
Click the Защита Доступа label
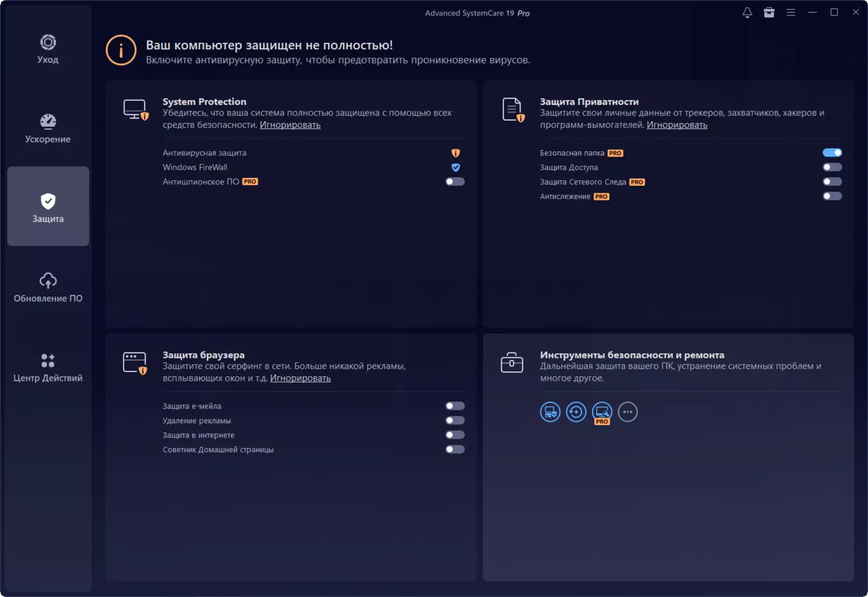point(569,167)
